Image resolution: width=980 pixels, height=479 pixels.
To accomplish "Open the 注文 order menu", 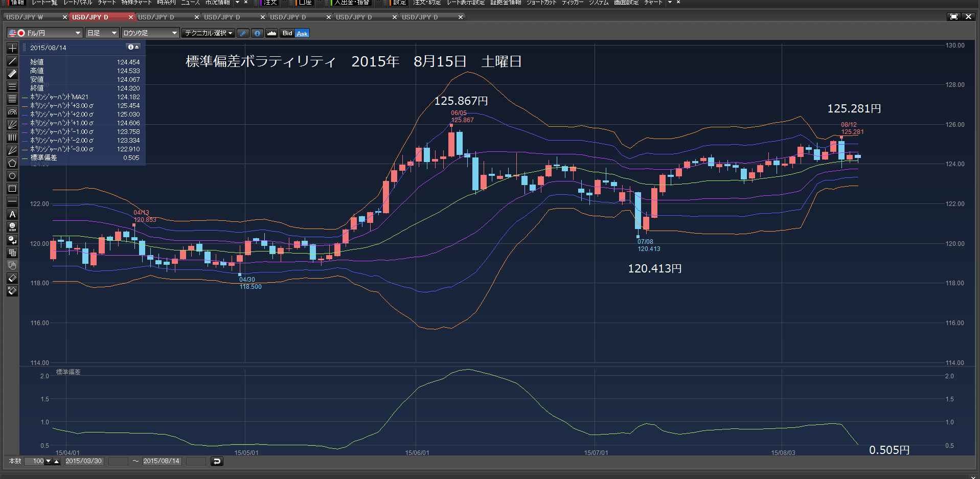I will (x=270, y=3).
